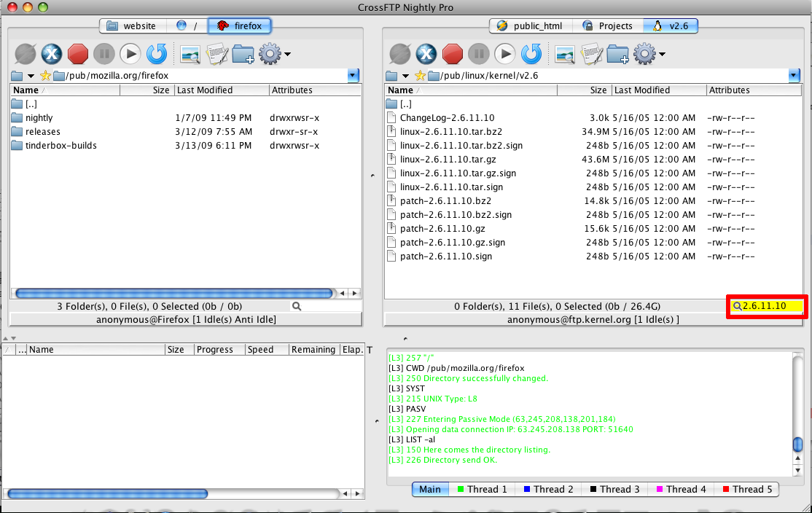Click the disconnect icon in the v2.6 pane

[400, 54]
